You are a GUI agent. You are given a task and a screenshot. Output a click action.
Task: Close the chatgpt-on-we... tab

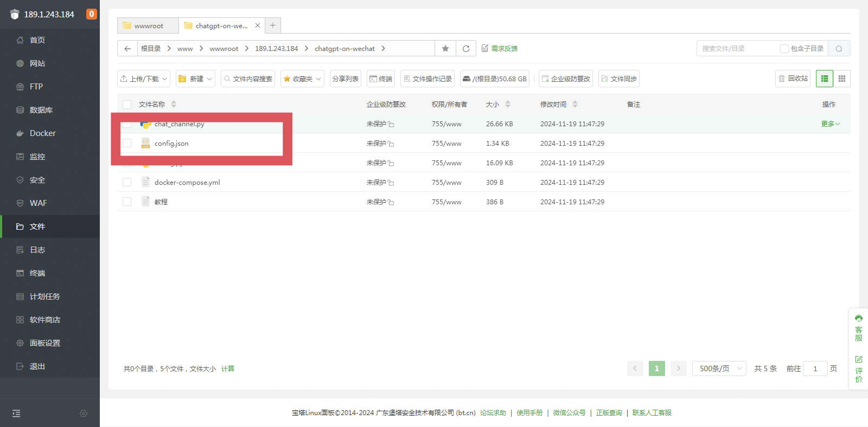point(258,25)
